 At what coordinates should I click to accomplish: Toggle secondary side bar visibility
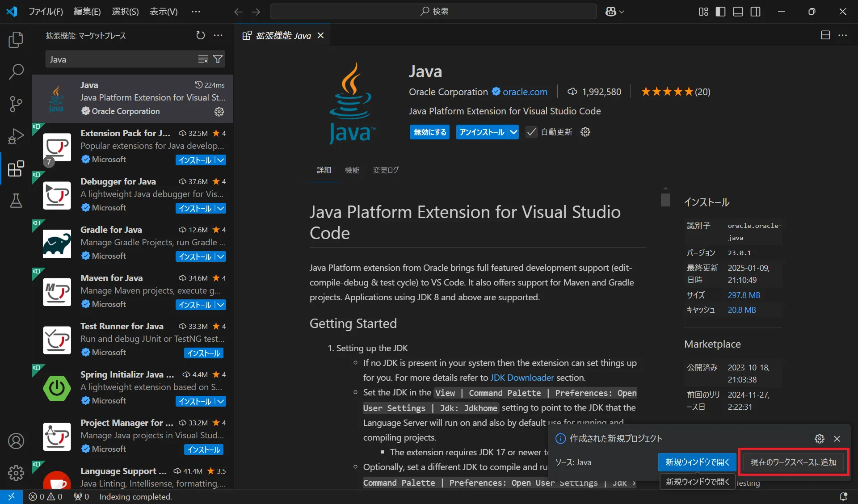[756, 12]
